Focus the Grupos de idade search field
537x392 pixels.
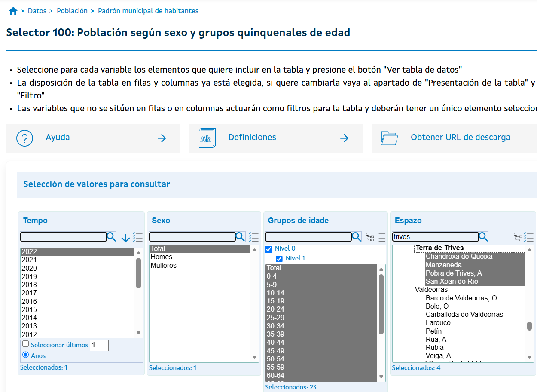click(x=308, y=237)
